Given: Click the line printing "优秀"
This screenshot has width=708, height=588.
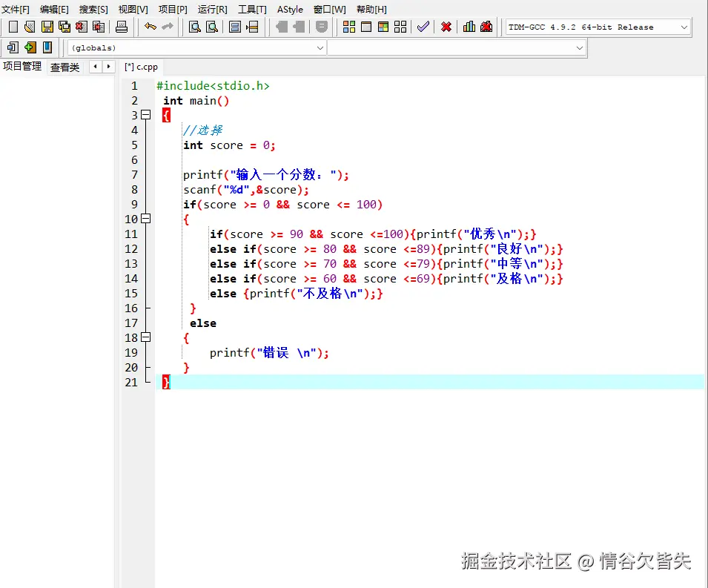Looking at the screenshot, I should pos(373,234).
